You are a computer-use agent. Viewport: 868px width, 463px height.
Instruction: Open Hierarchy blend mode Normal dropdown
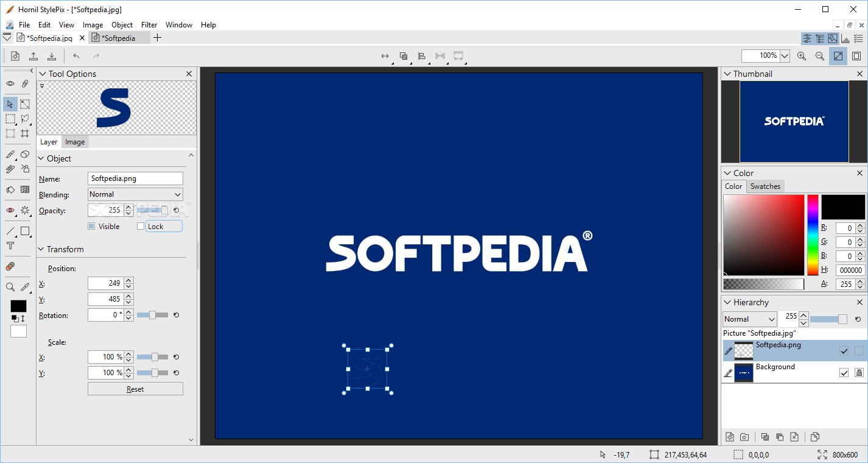coord(750,319)
